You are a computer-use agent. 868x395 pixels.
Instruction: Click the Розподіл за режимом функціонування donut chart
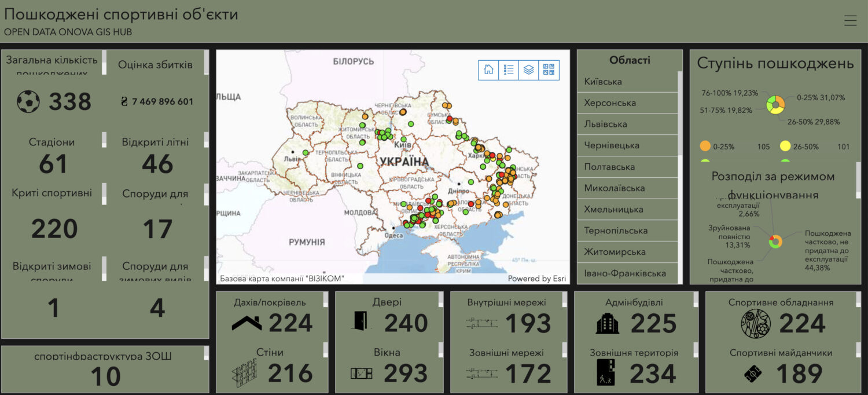775,242
